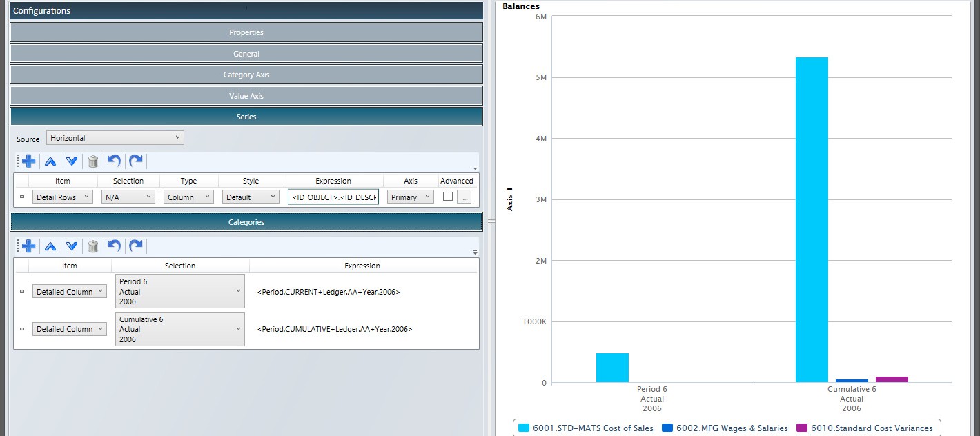This screenshot has width=980, height=436.
Task: Click the 6010.Standard Cost Variances legend swatch
Action: [x=801, y=428]
